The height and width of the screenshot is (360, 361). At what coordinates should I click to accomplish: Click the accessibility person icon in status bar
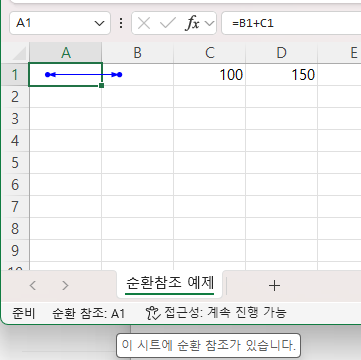coord(153,313)
